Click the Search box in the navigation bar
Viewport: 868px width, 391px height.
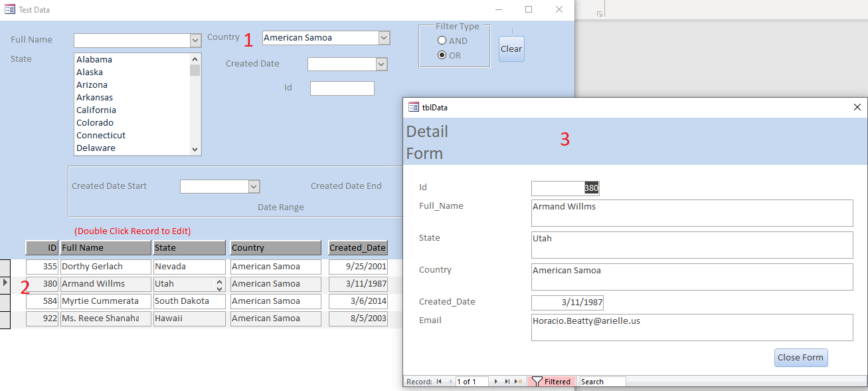coord(601,381)
